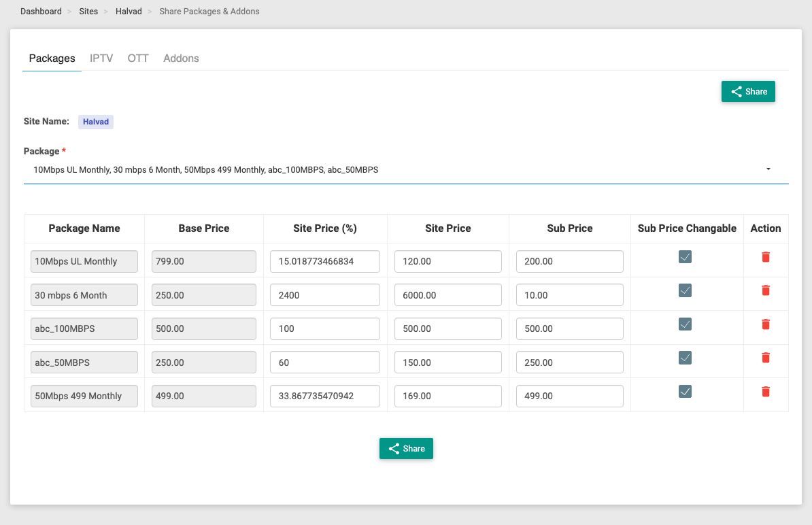Toggle Sub Price Changable for 30 mbps 6 Month
Image resolution: width=812 pixels, height=525 pixels.
685,290
